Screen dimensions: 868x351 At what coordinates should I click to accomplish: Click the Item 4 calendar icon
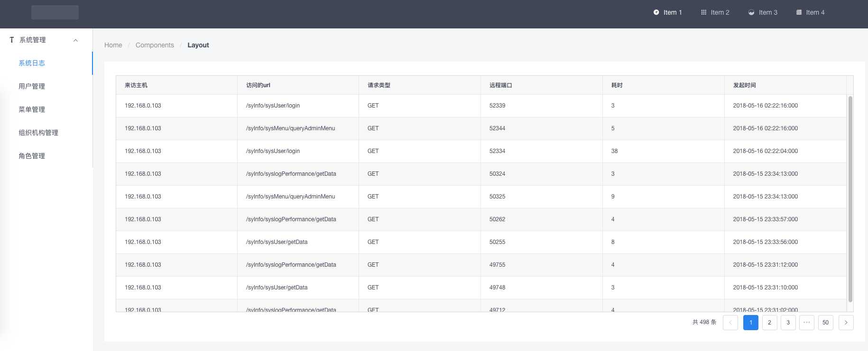coord(799,12)
